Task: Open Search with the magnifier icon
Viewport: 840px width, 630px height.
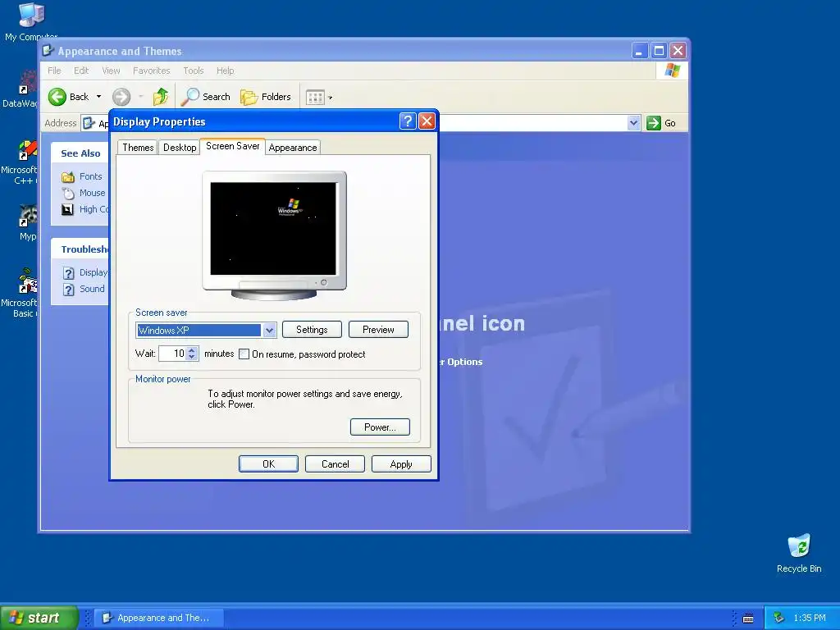Action: 189,97
